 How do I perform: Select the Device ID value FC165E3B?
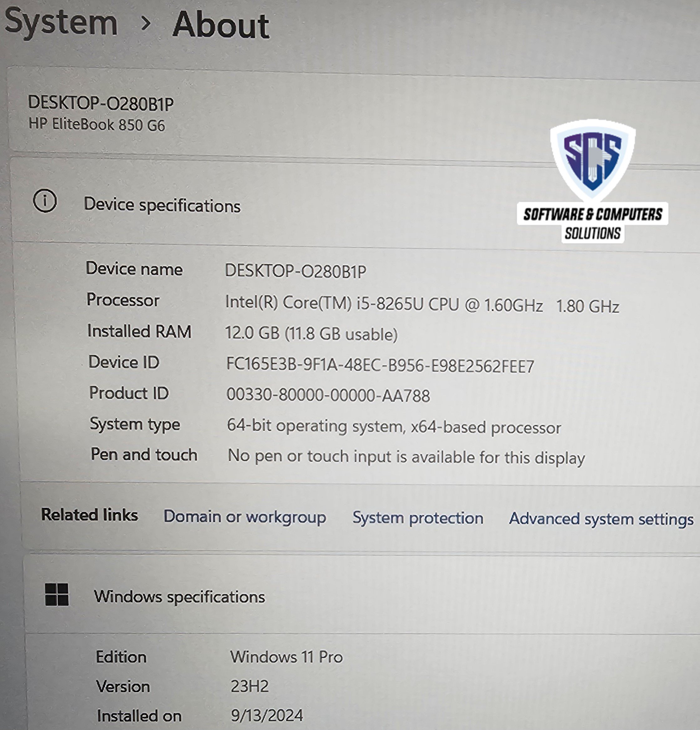point(380,365)
